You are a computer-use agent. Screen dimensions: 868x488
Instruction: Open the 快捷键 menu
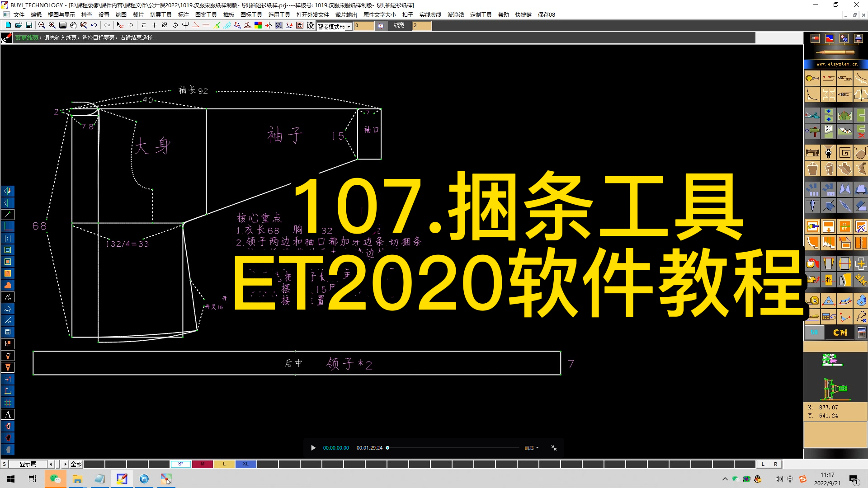(x=524, y=15)
